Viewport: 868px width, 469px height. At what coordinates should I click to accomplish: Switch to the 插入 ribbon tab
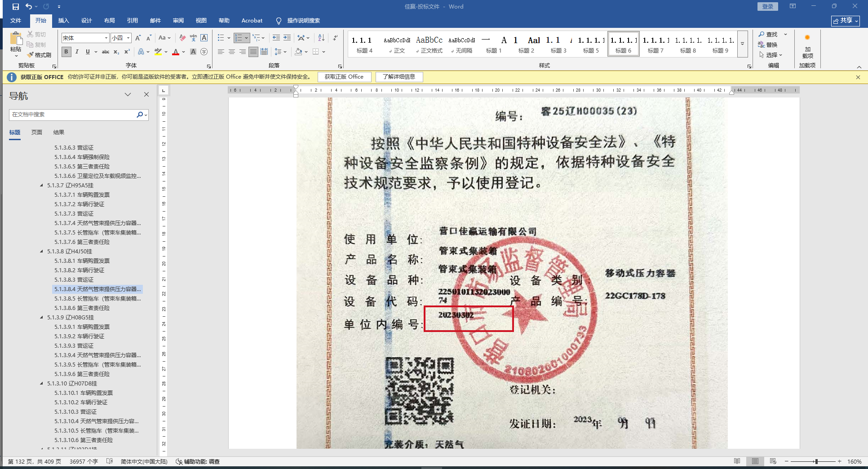click(64, 21)
